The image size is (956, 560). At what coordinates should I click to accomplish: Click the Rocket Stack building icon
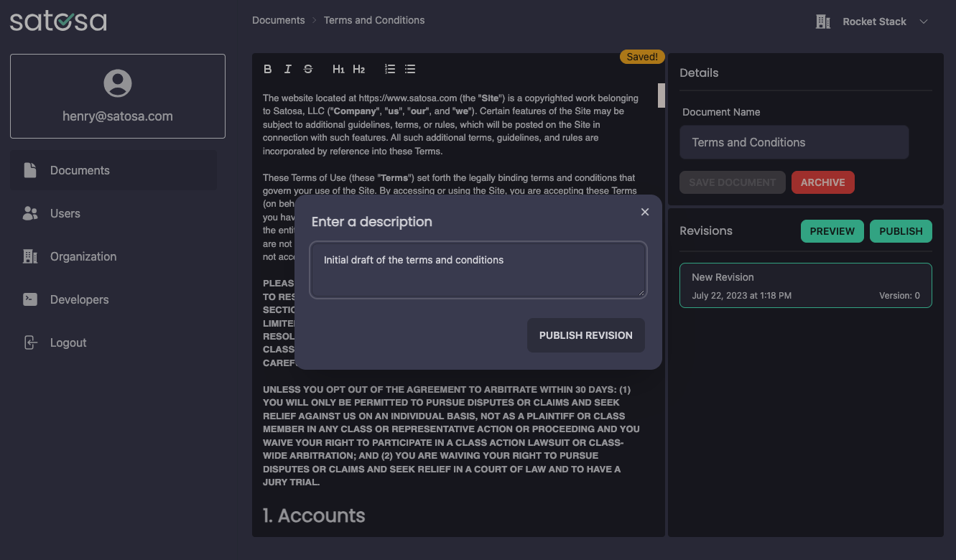pyautogui.click(x=823, y=22)
